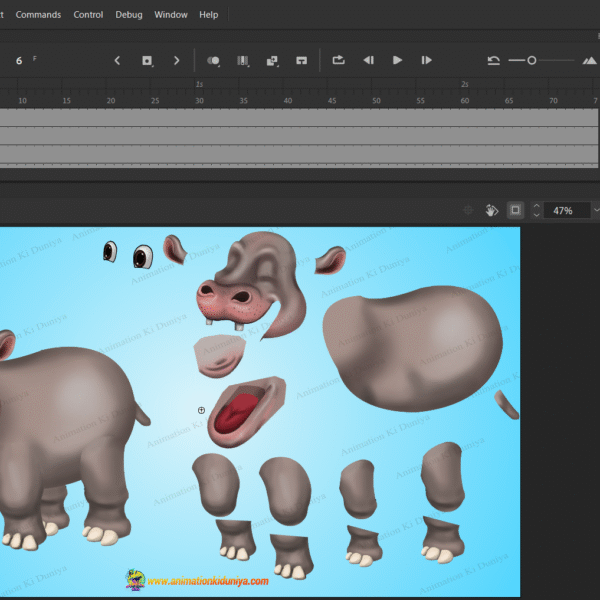Increase stage zoom with up stepper arrow
The width and height of the screenshot is (600, 600).
pyautogui.click(x=536, y=206)
